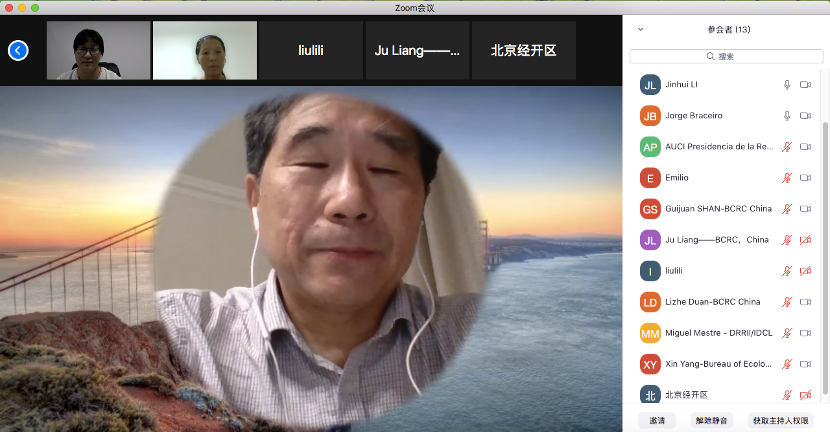The image size is (830, 432).
Task: Click camera icon for Xin Yang
Action: click(805, 364)
